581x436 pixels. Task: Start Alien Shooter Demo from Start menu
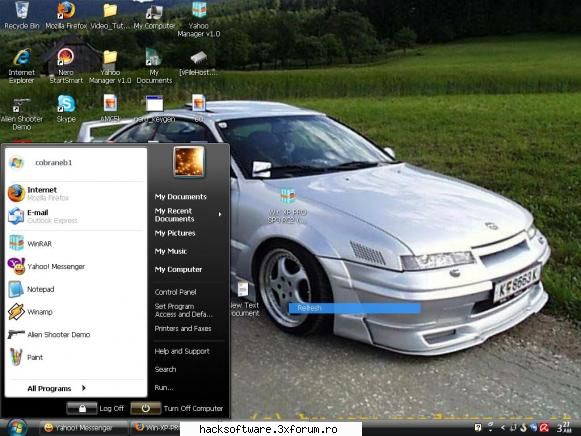(x=76, y=335)
